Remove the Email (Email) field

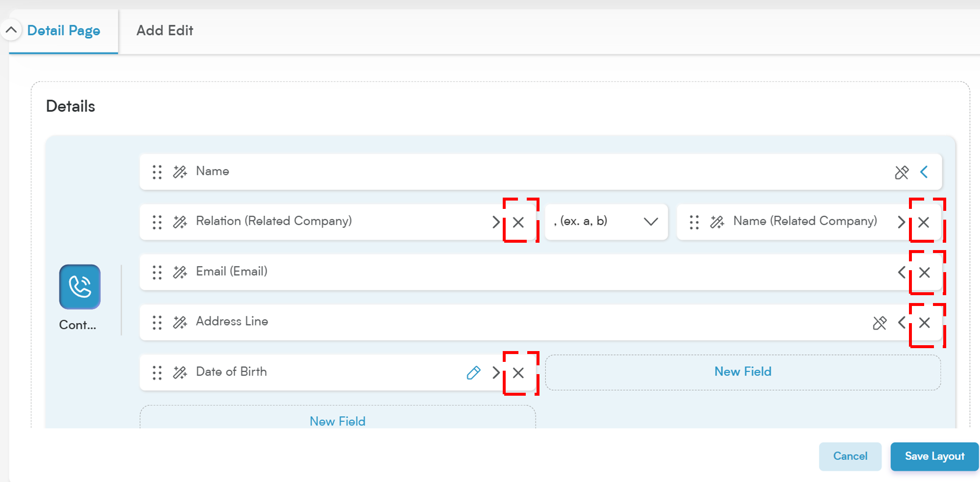[925, 272]
